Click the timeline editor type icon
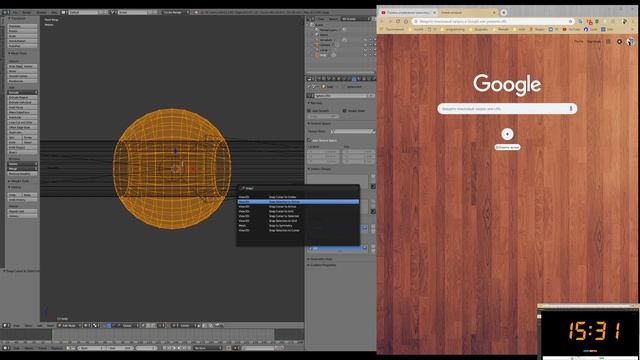 (x=6, y=348)
